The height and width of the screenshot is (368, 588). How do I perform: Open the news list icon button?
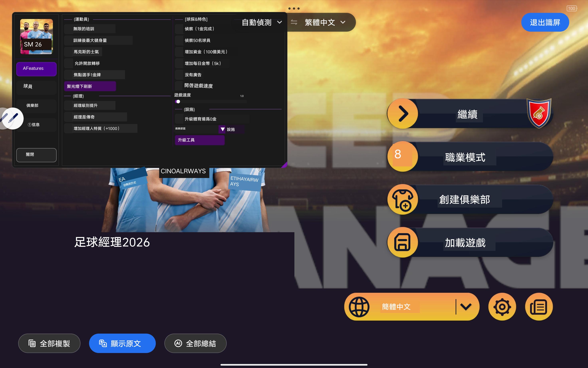pos(539,307)
